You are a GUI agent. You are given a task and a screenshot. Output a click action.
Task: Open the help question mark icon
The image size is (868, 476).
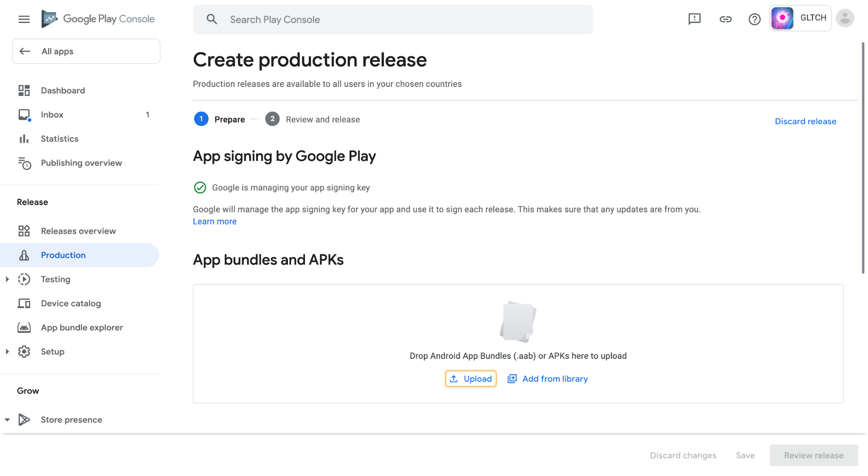(x=754, y=19)
